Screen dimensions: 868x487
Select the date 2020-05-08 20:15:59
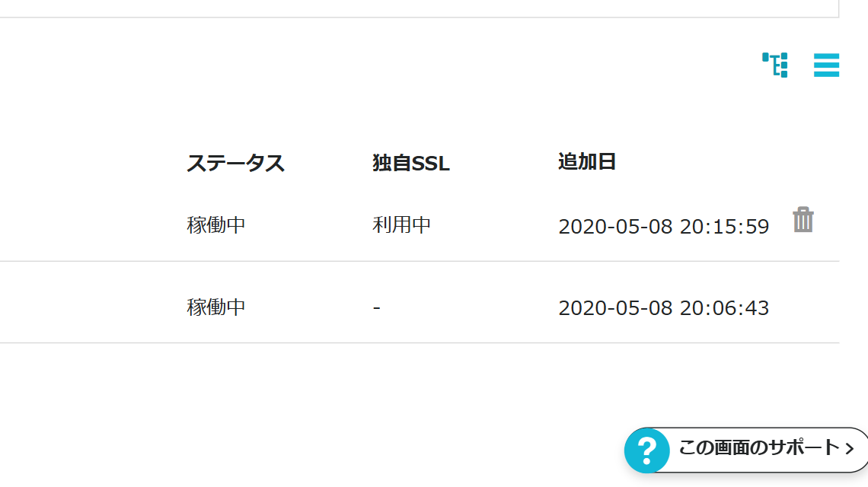tap(663, 227)
